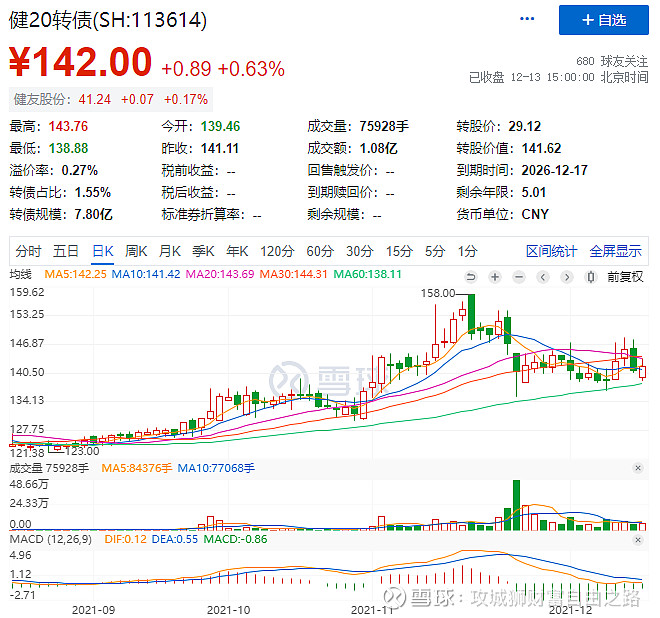Screen dimensions: 660x618
Task: Click the 今开 139.46 value
Action: (x=220, y=126)
